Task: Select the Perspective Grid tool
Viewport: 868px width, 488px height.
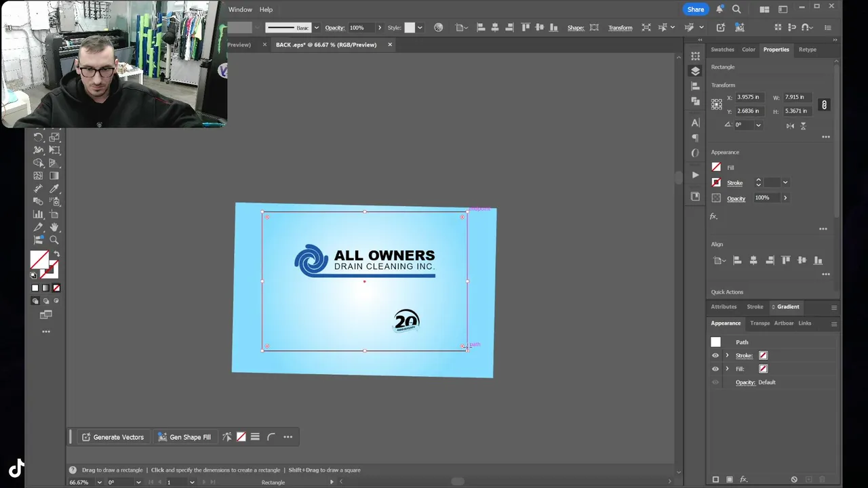Action: (54, 163)
